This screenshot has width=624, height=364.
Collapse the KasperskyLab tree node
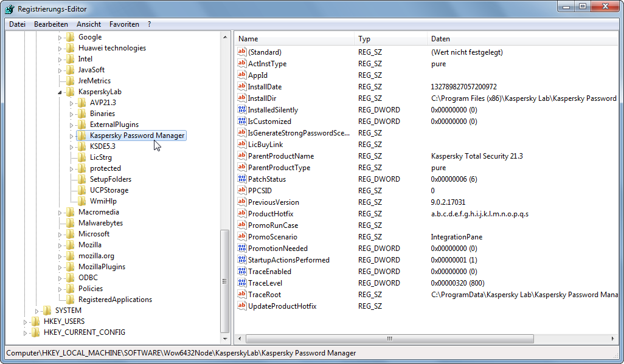[60, 92]
